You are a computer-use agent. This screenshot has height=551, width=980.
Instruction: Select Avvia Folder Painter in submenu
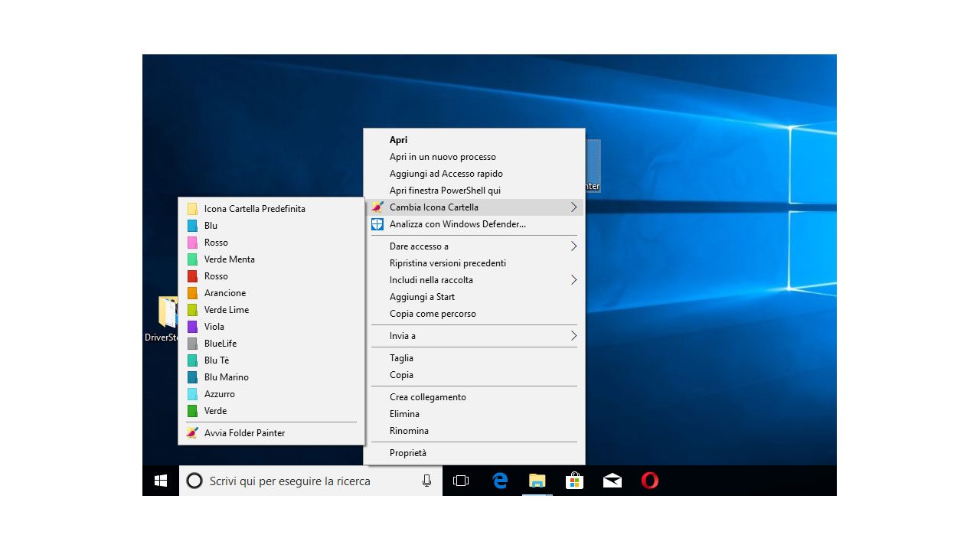244,433
